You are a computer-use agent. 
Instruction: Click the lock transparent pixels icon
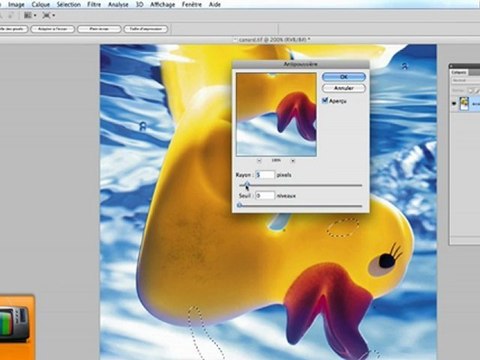pos(470,90)
